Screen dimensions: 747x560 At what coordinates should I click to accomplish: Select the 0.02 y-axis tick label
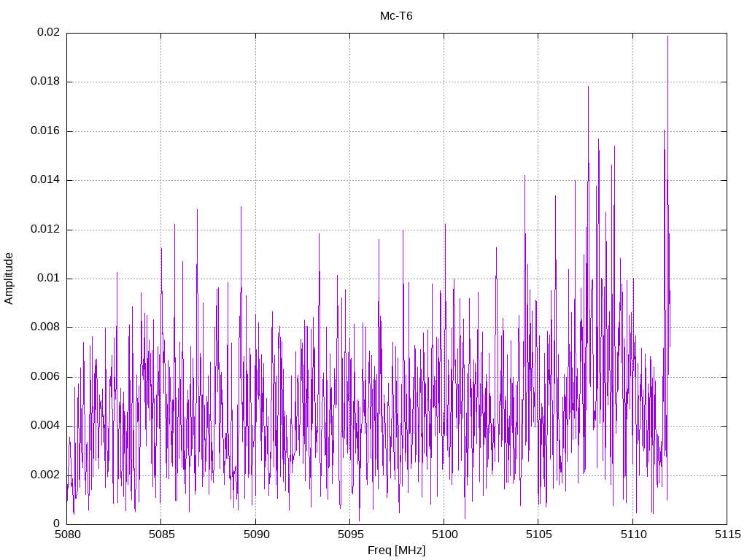tap(48, 33)
